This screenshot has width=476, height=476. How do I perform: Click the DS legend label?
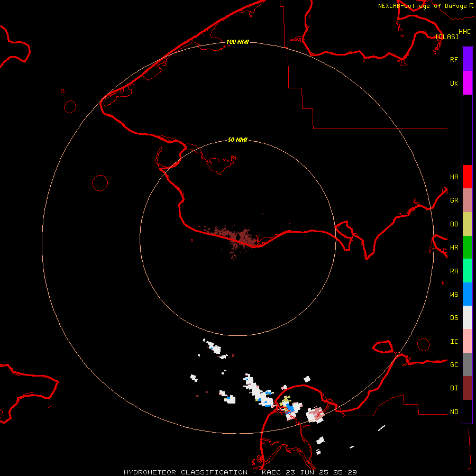pyautogui.click(x=454, y=317)
